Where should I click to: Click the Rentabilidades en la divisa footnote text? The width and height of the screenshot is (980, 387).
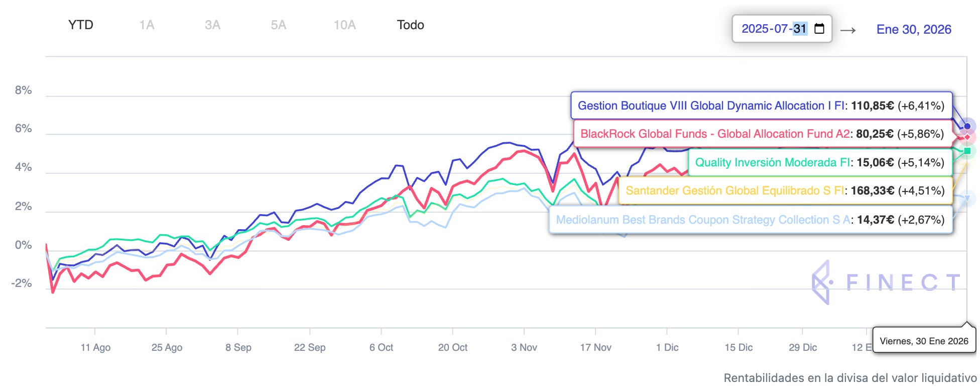[x=850, y=377]
